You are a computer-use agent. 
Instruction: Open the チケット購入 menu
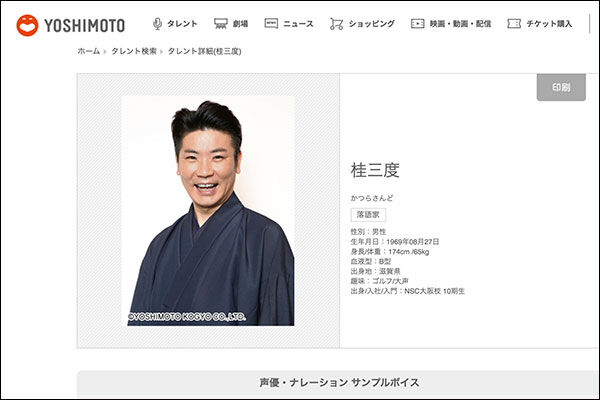coord(549,24)
